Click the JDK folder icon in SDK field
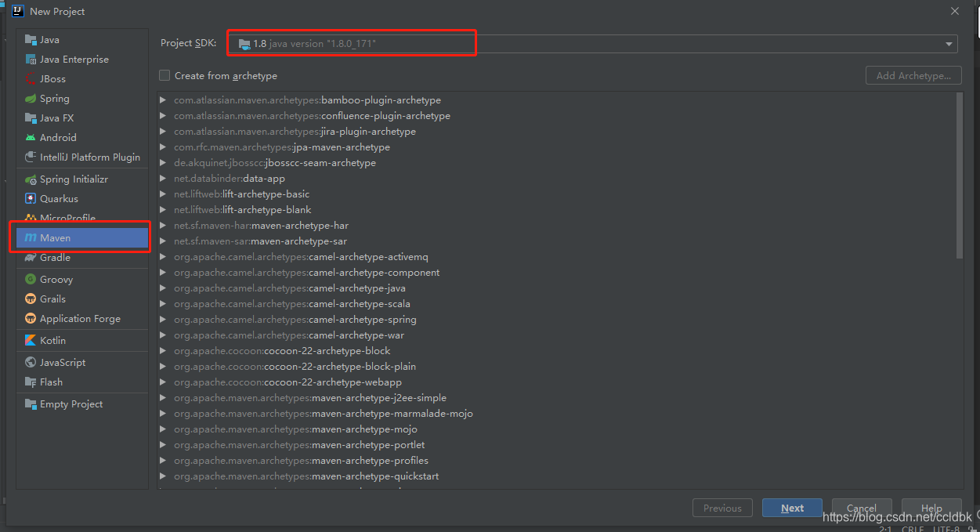The height and width of the screenshot is (532, 980). coord(244,44)
